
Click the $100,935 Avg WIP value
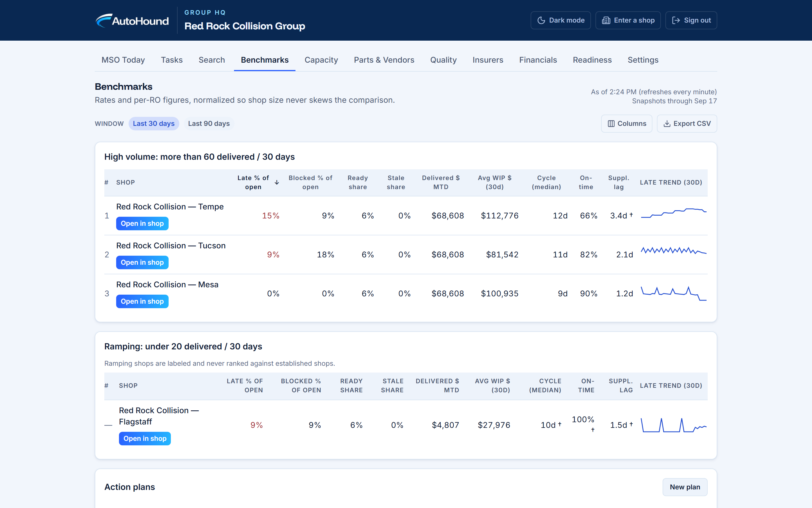tap(500, 294)
